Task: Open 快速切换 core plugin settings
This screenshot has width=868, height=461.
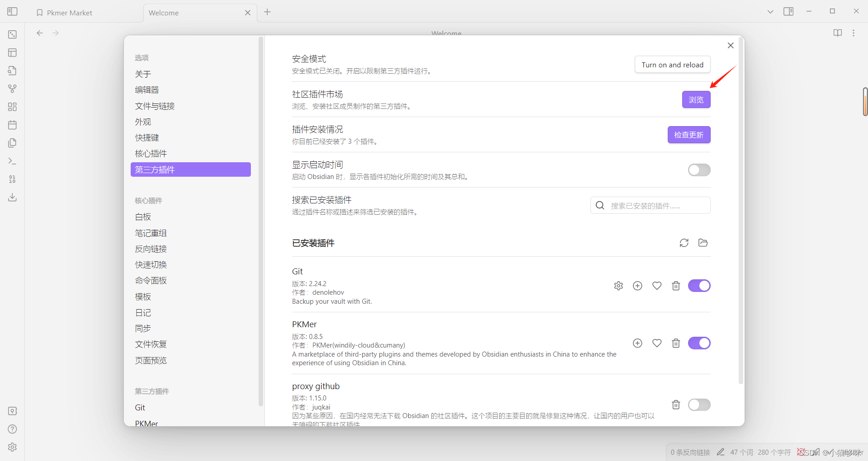Action: tap(191, 265)
